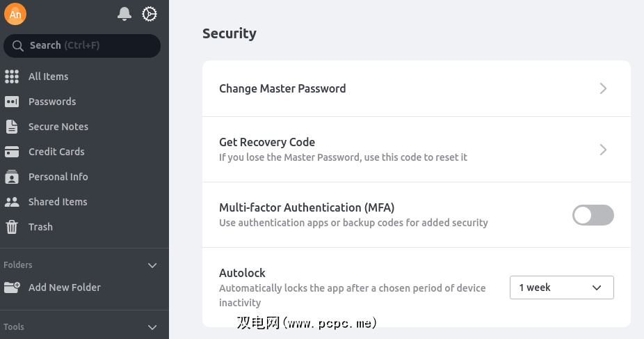Viewport: 644px width, 339px height.
Task: Click the Get Recovery Code arrow
Action: point(603,150)
